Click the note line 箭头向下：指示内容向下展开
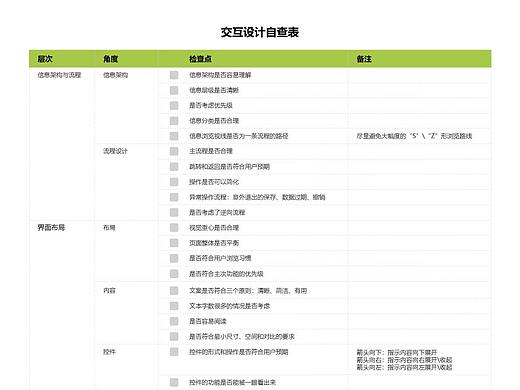Viewport: 520px width, 390px height. tap(397, 352)
